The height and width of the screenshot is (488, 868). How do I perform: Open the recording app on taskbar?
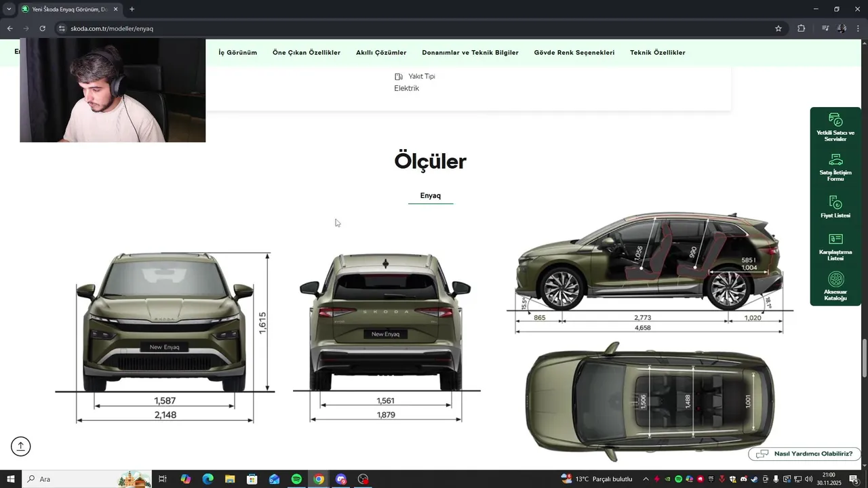[x=363, y=479]
